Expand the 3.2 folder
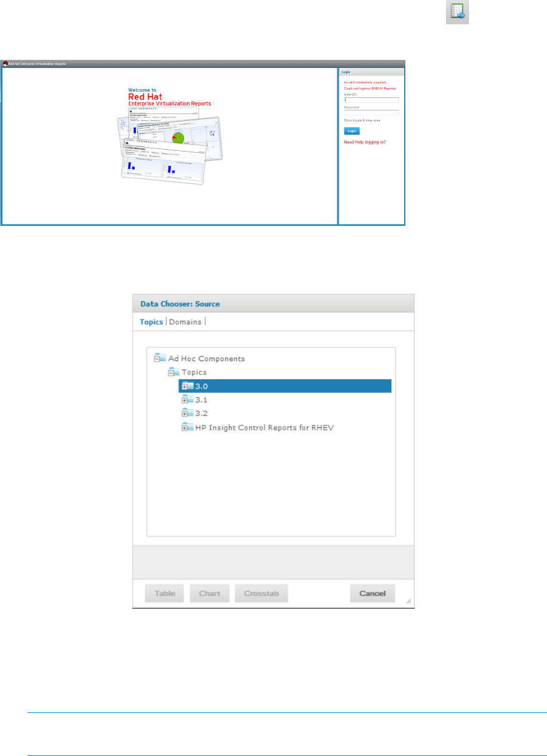 (x=185, y=414)
